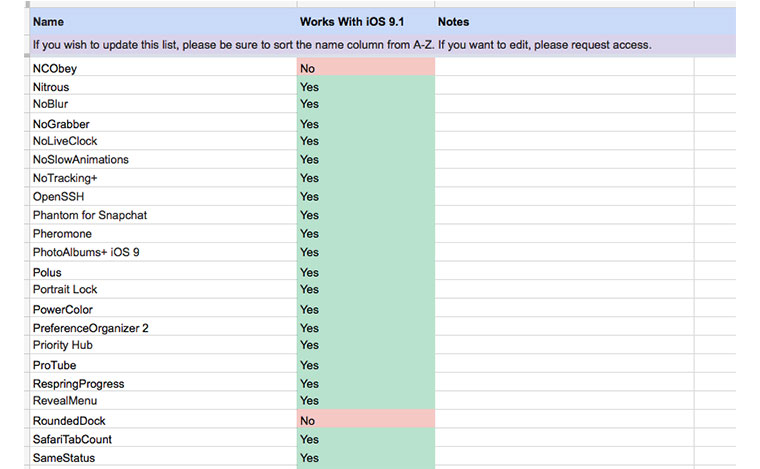Click the Yes cell for Portrait Lock
Screen dimensions: 760x469
click(x=366, y=289)
